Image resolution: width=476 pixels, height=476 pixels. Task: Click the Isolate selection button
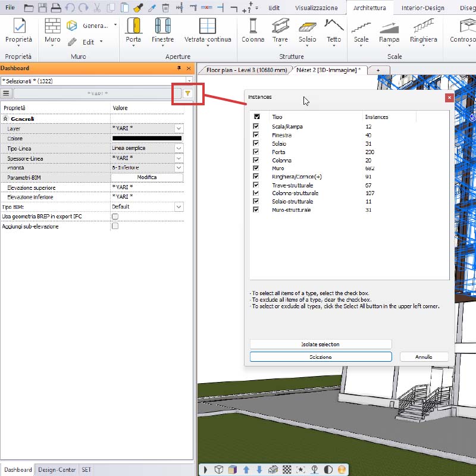pos(321,345)
